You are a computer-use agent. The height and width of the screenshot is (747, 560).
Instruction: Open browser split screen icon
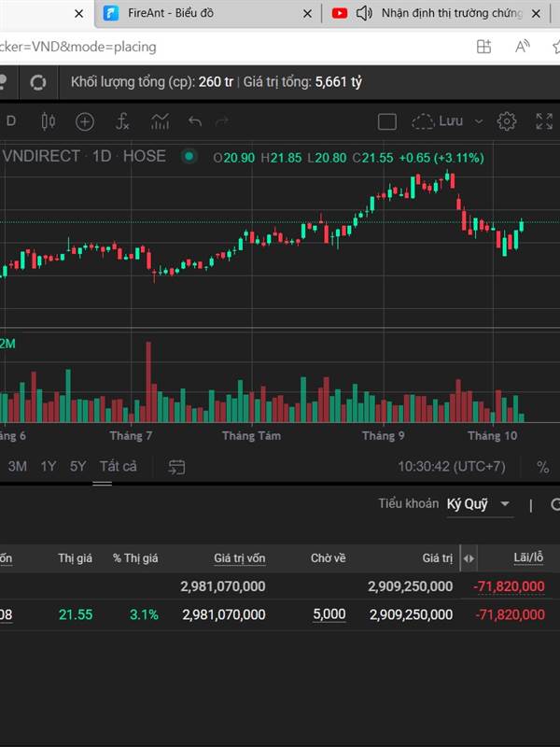483,47
